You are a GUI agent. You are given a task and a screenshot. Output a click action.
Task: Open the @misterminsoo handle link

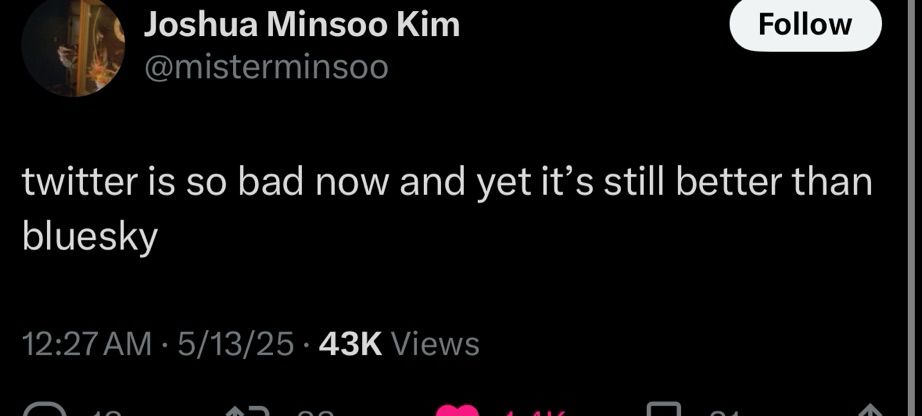[266, 68]
